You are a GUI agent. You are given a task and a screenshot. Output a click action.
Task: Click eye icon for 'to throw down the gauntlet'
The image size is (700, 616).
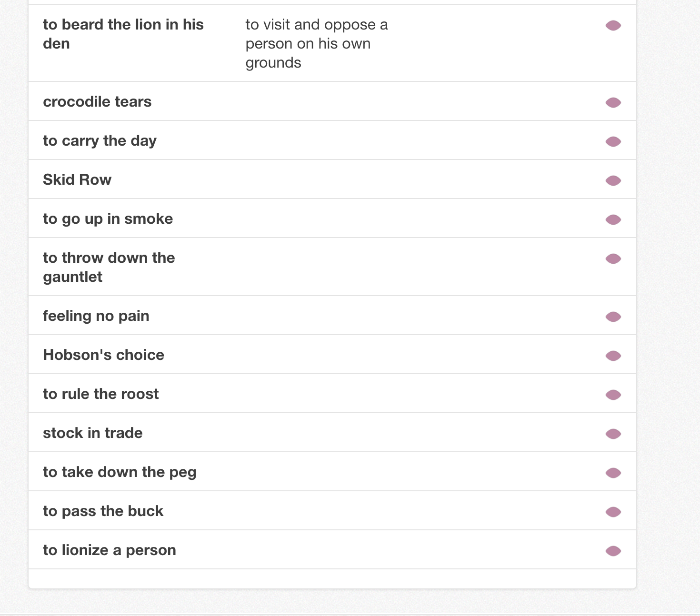point(613,258)
